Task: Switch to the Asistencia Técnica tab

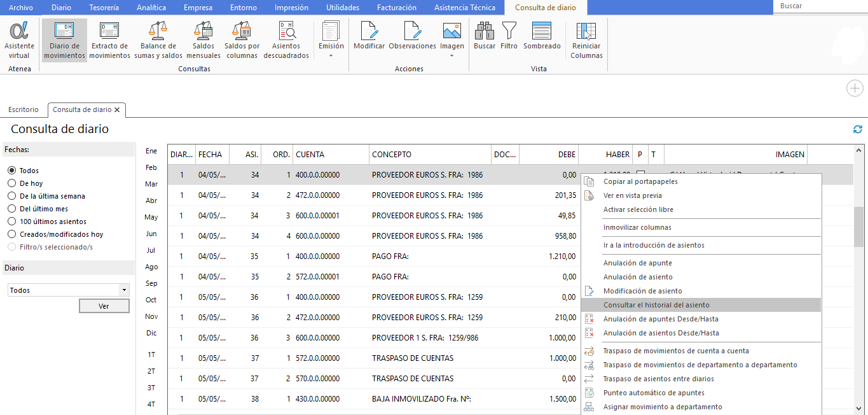Action: click(464, 8)
